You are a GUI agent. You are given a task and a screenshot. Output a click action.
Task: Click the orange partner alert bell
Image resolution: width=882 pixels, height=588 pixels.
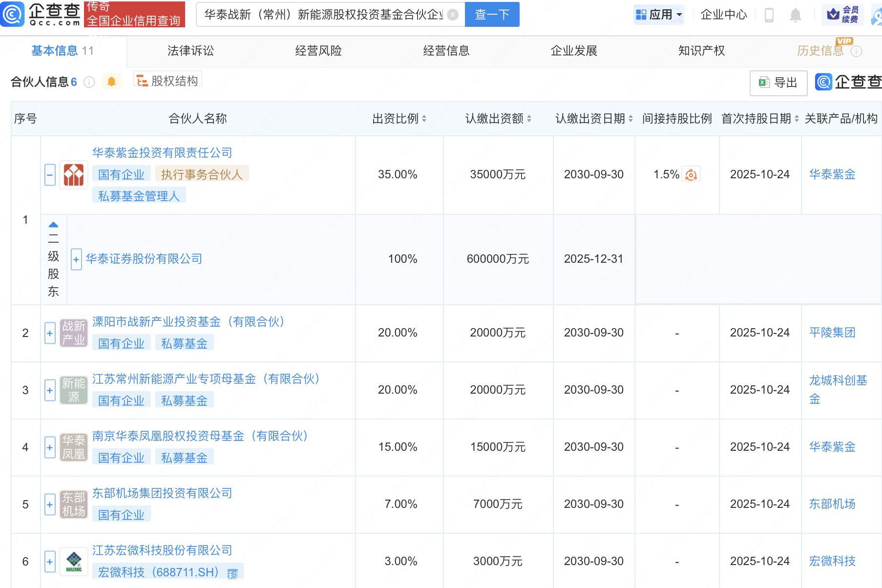[111, 82]
